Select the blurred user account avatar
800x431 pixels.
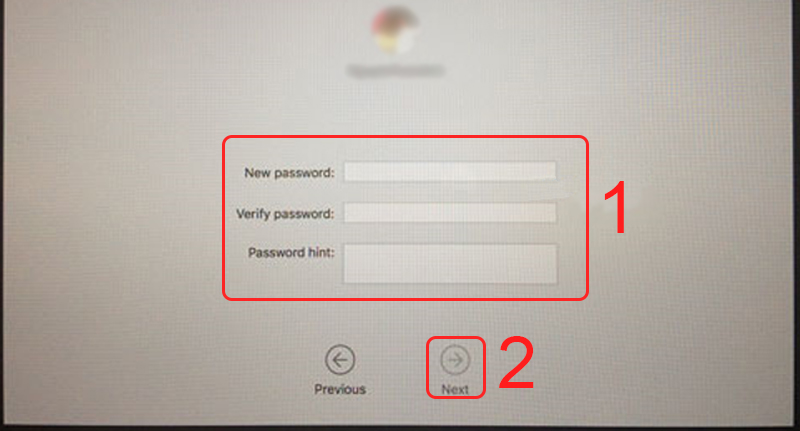click(x=395, y=30)
